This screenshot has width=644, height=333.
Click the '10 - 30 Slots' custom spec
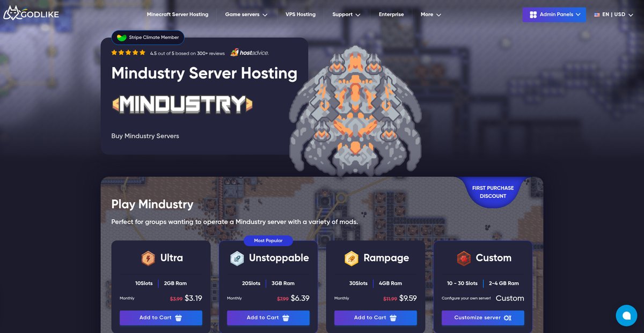pos(462,283)
